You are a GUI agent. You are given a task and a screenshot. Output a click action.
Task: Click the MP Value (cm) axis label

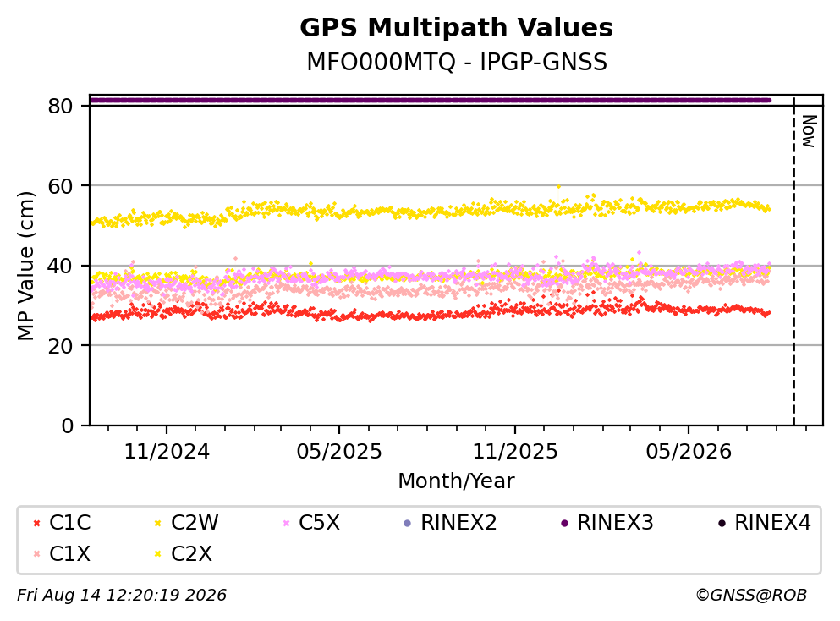click(25, 266)
